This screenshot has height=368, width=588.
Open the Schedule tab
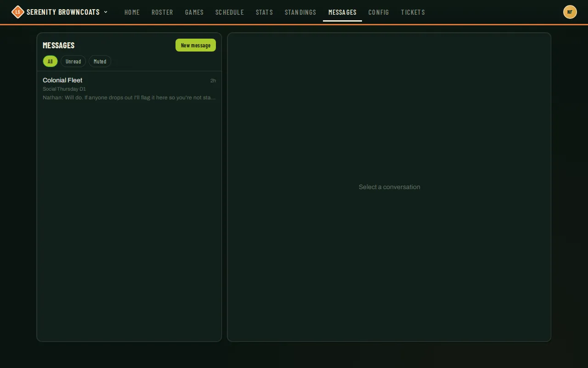[x=230, y=12]
